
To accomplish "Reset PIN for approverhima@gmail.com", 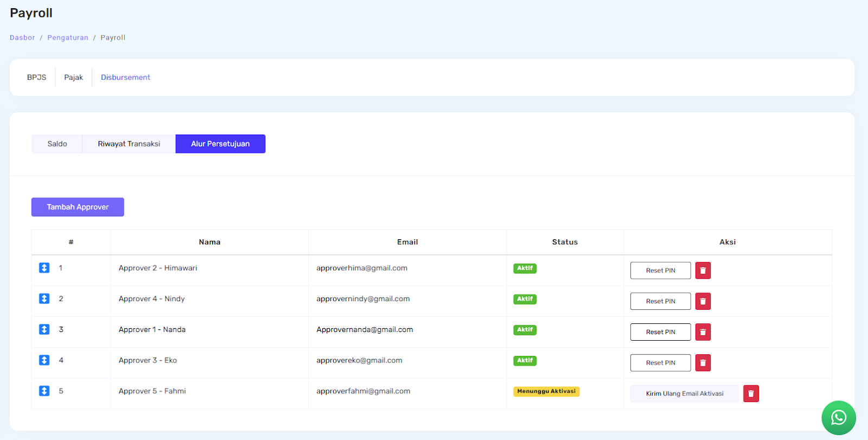I will coord(660,270).
